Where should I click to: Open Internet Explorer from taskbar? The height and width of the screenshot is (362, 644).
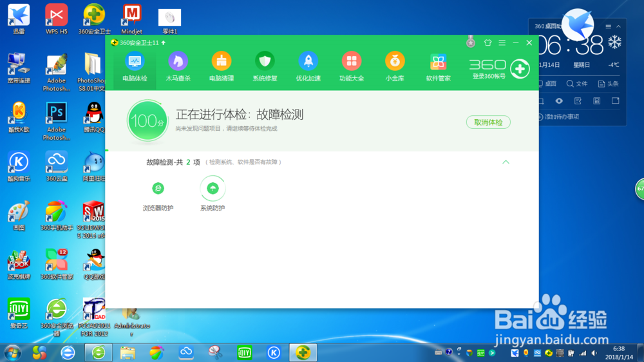coord(68,352)
